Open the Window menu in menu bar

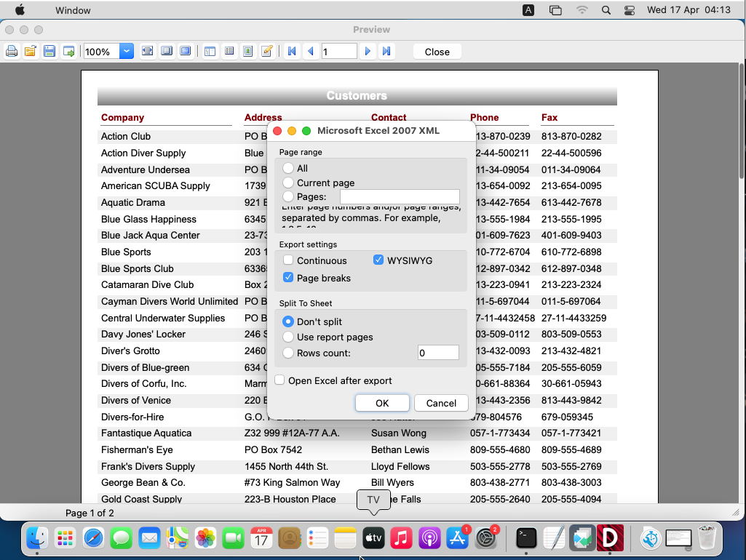coord(73,10)
